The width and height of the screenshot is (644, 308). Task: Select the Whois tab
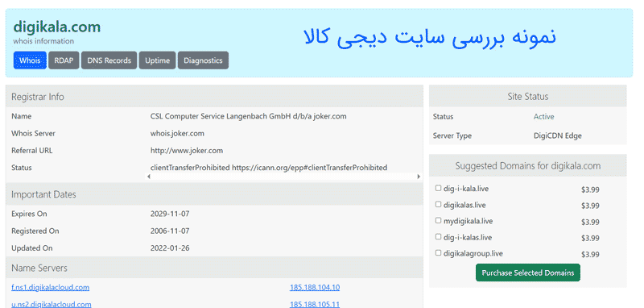30,60
